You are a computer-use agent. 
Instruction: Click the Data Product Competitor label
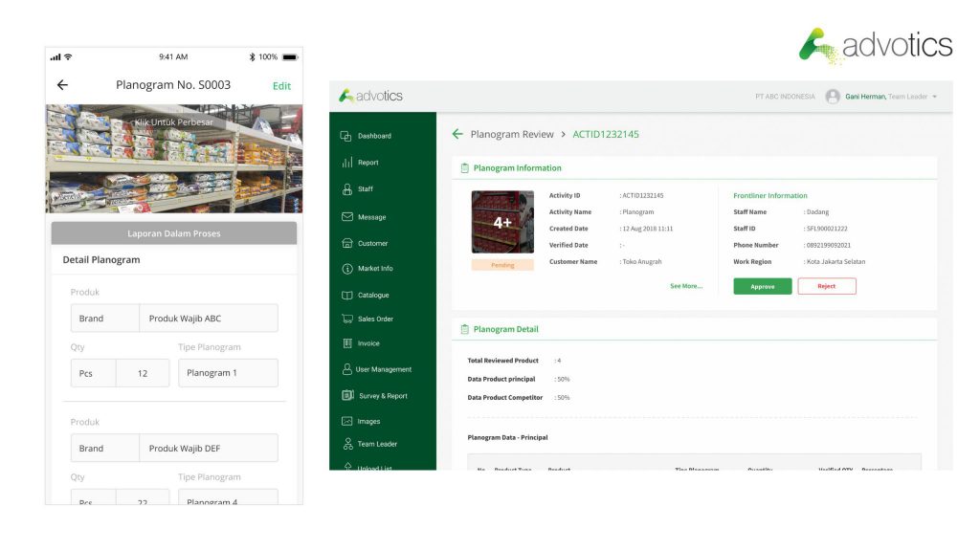click(x=505, y=397)
